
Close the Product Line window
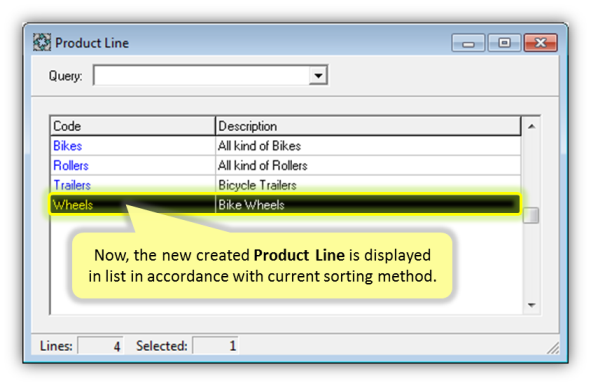coord(540,43)
